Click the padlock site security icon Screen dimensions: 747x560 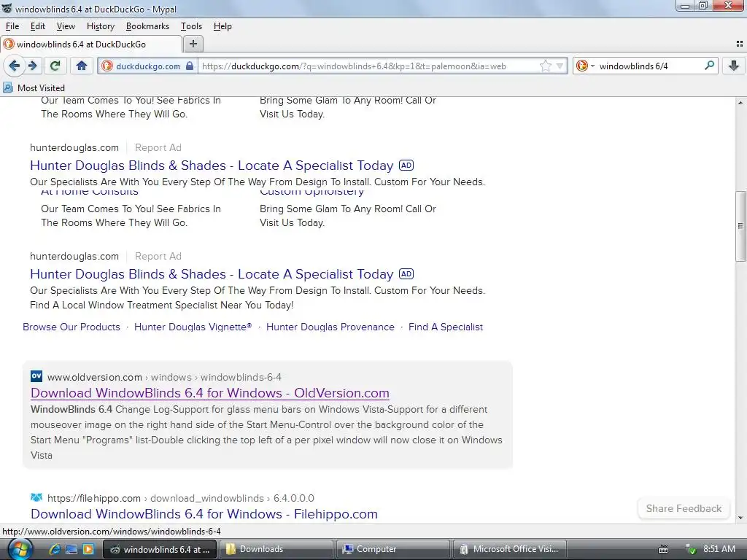pos(190,66)
